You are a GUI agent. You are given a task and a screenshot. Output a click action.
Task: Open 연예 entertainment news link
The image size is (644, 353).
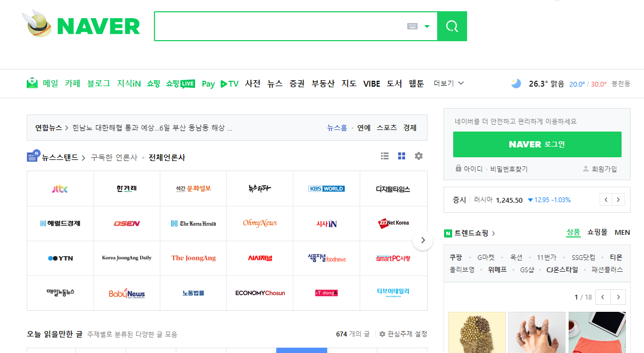364,128
